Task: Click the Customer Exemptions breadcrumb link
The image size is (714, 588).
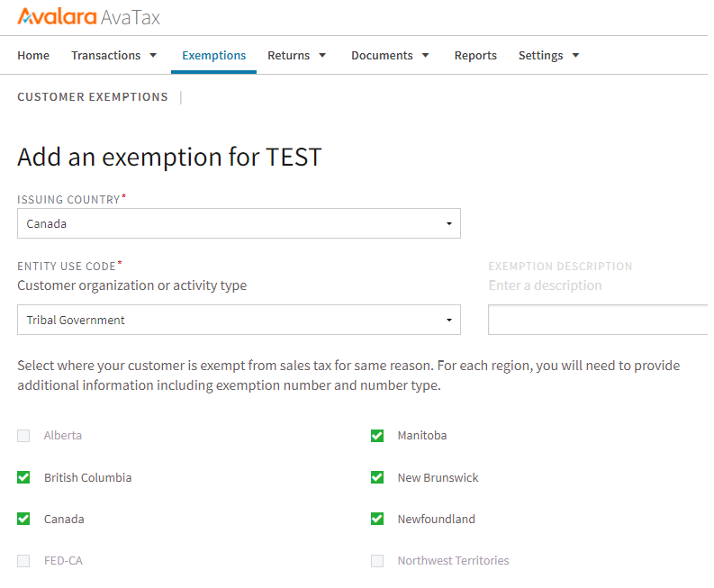Action: (93, 97)
